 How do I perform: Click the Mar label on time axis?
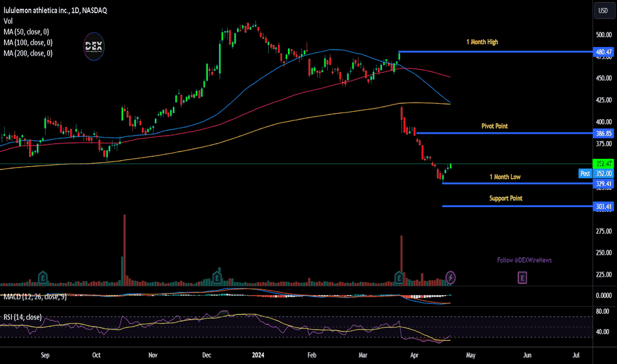tap(363, 355)
